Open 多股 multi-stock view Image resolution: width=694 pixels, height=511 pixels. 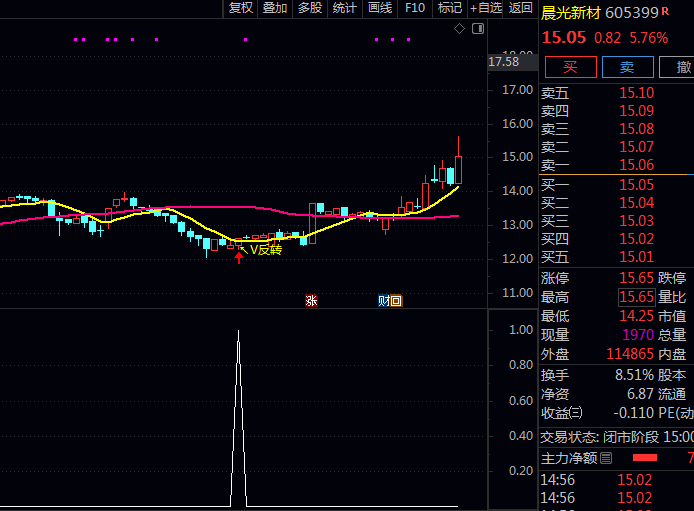(310, 8)
